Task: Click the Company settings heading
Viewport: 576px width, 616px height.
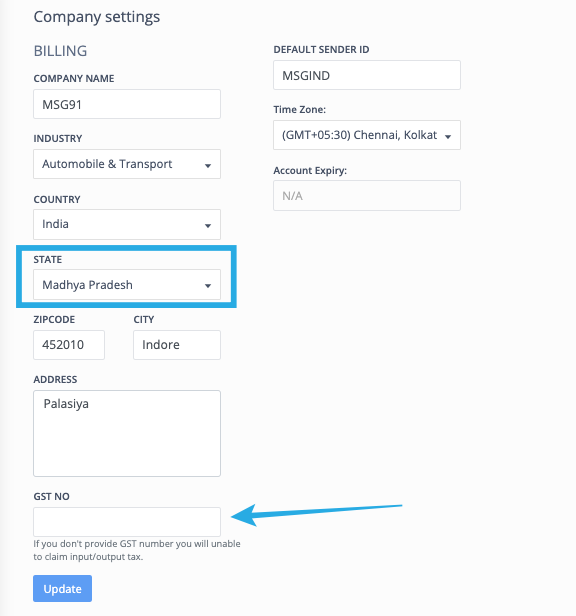Action: (97, 17)
